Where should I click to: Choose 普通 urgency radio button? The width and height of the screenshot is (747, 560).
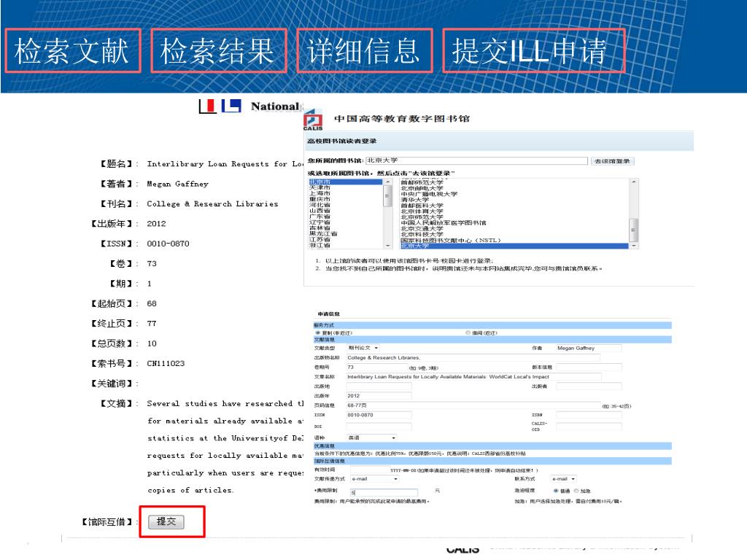(555, 491)
